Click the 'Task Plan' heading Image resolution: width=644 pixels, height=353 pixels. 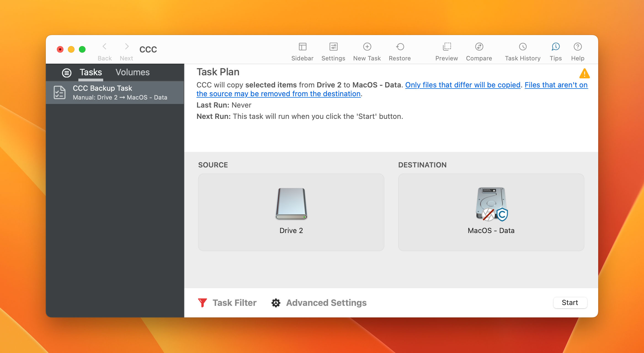click(218, 72)
